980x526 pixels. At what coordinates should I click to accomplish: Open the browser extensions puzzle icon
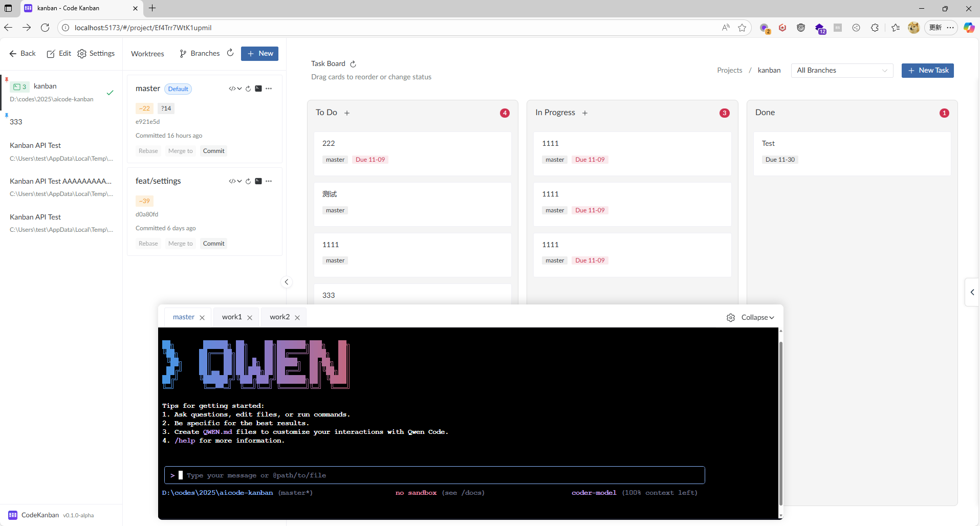pos(875,28)
